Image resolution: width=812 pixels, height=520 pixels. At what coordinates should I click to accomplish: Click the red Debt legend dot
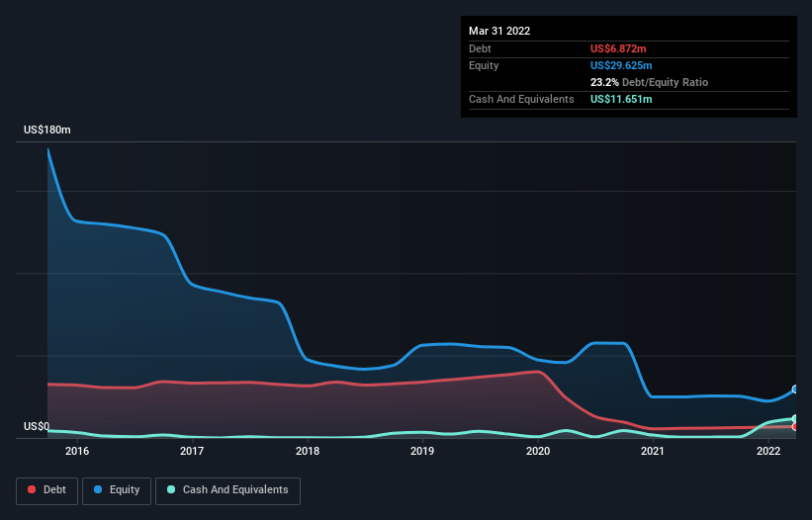pos(32,489)
